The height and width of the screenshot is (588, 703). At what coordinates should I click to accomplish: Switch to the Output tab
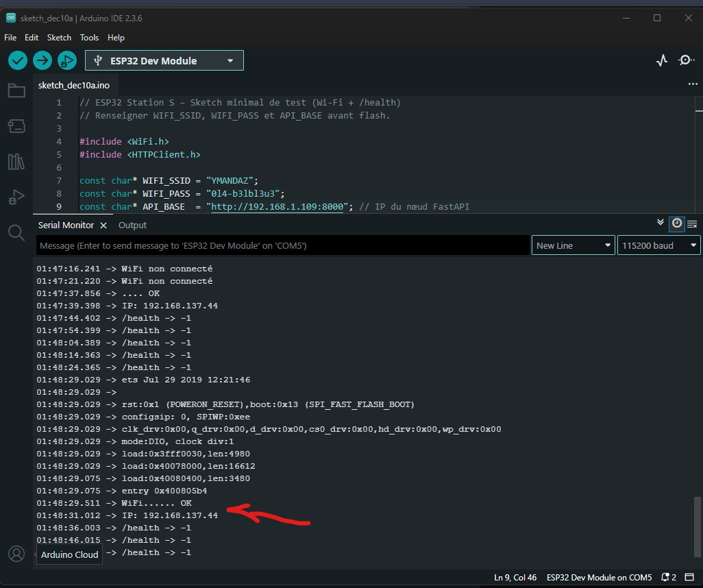[132, 225]
